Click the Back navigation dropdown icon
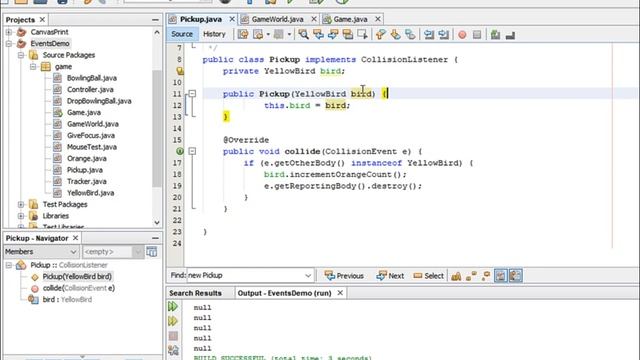Viewport: 640px width, 360px height. (x=258, y=35)
